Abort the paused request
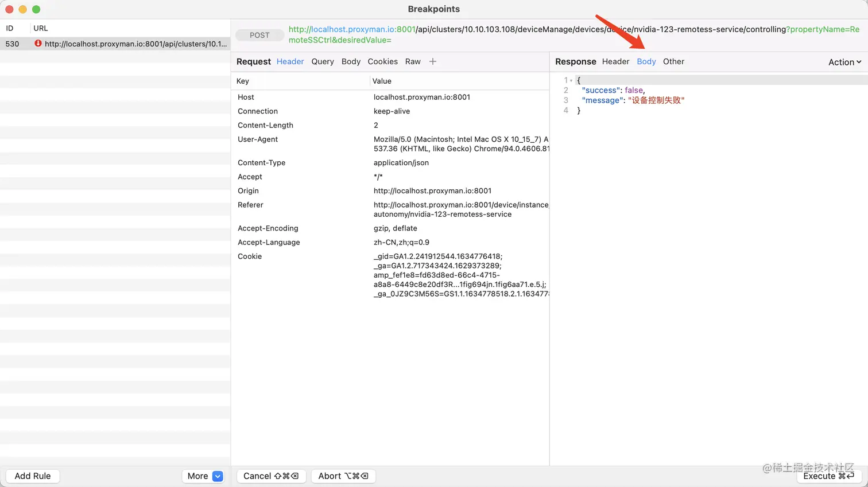868x487 pixels. point(343,476)
